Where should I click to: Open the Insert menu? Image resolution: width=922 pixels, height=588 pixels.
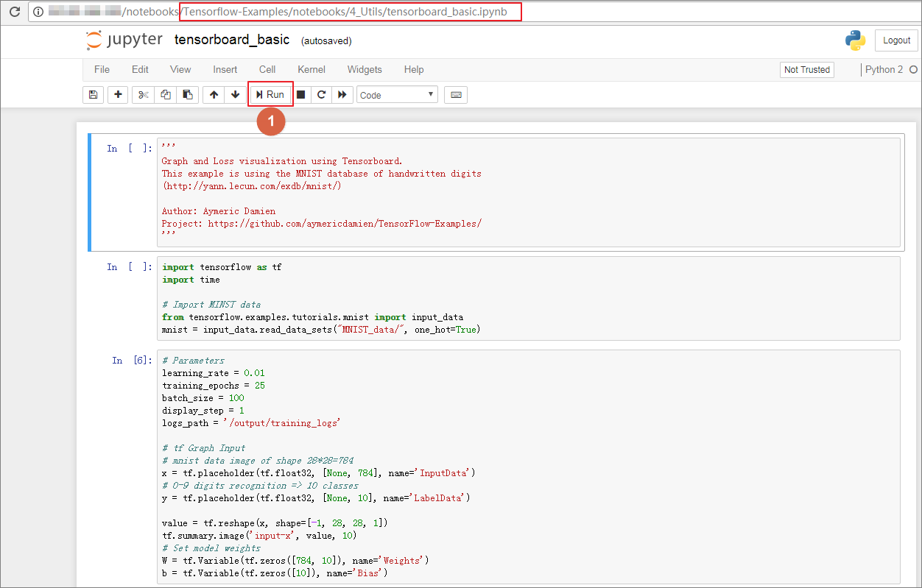pos(225,69)
